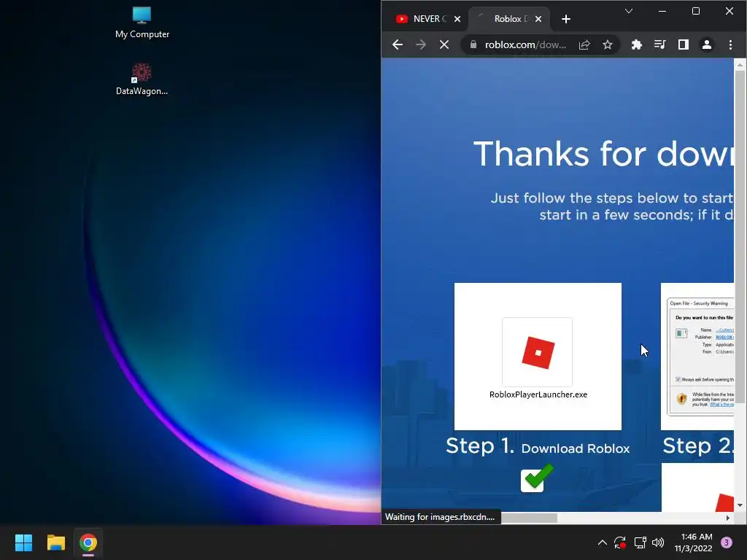Stop loading the Roblox page
The image size is (747, 560).
tap(444, 44)
